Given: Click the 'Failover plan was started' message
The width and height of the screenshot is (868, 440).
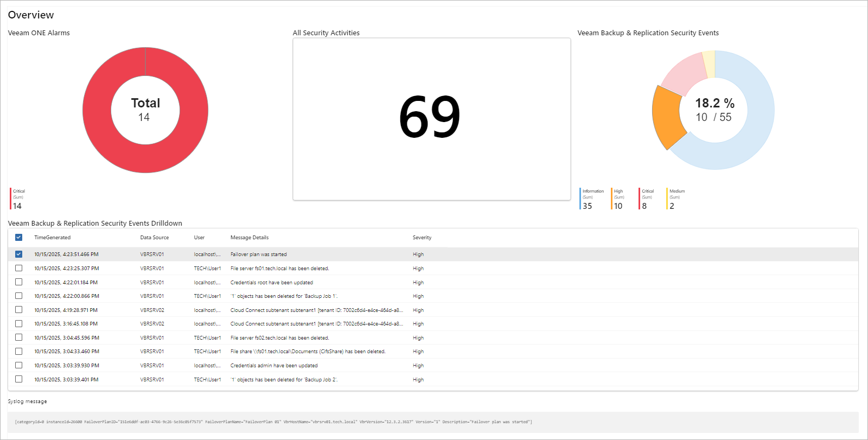Looking at the screenshot, I should [258, 254].
